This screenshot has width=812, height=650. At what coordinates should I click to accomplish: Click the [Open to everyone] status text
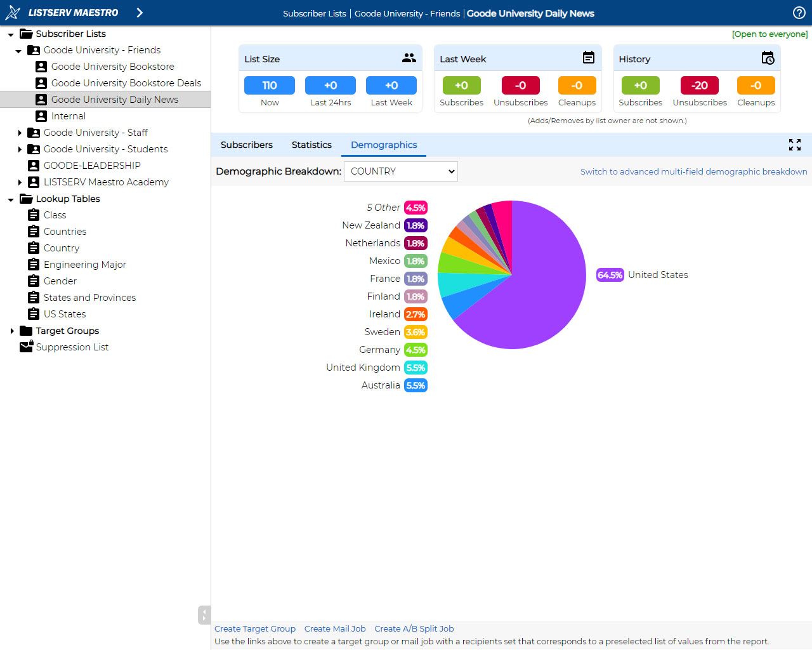pyautogui.click(x=770, y=34)
